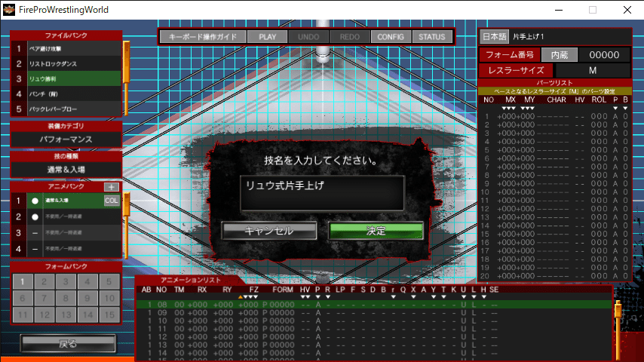644x362 pixels.
Task: Select form bank slot 10
Action: (x=109, y=298)
